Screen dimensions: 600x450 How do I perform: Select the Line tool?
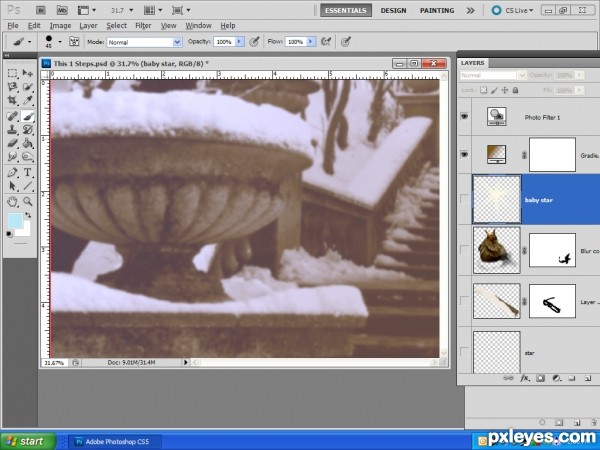click(28, 186)
